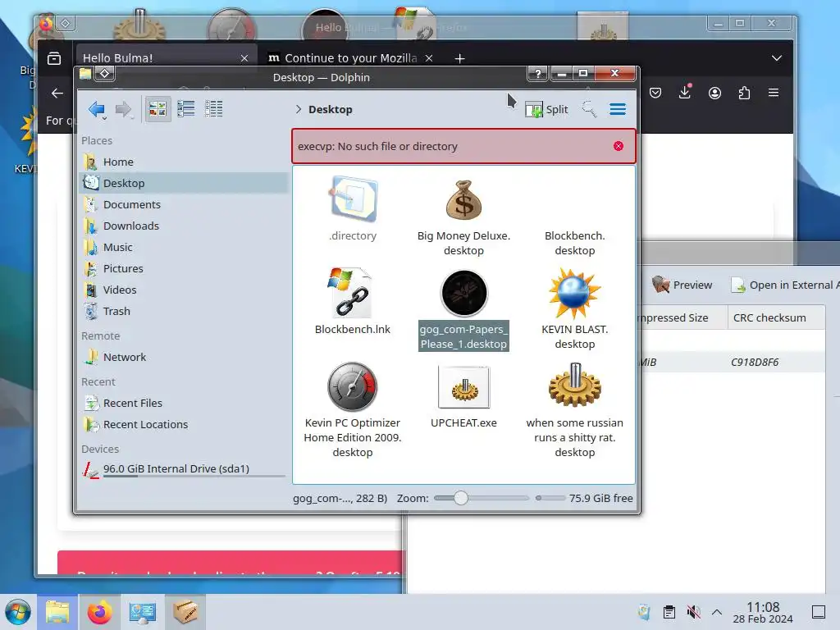Open Firefox View icon

[x=54, y=58]
